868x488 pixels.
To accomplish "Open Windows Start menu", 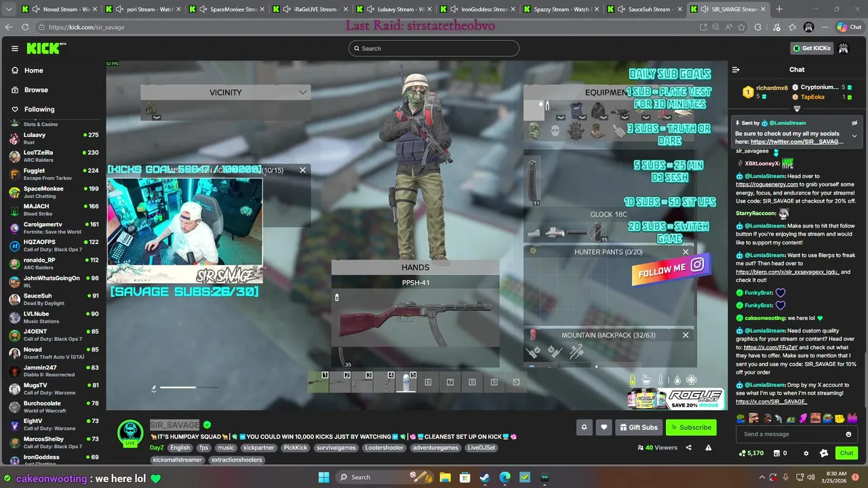I will click(323, 477).
